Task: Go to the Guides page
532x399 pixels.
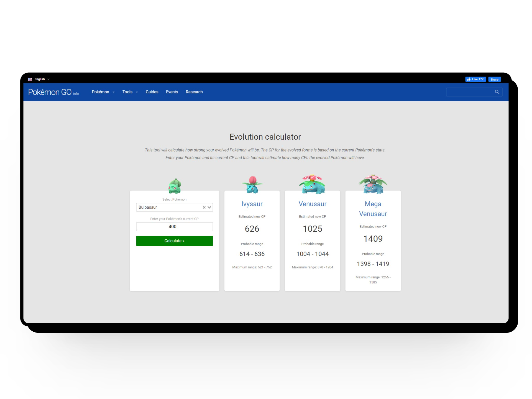Action: [x=152, y=92]
